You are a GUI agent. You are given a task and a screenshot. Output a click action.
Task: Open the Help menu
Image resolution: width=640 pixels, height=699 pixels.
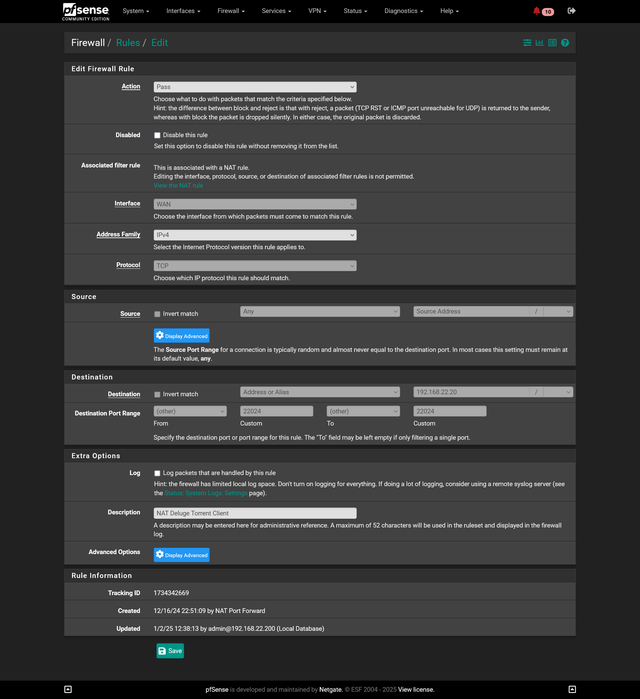pos(449,11)
